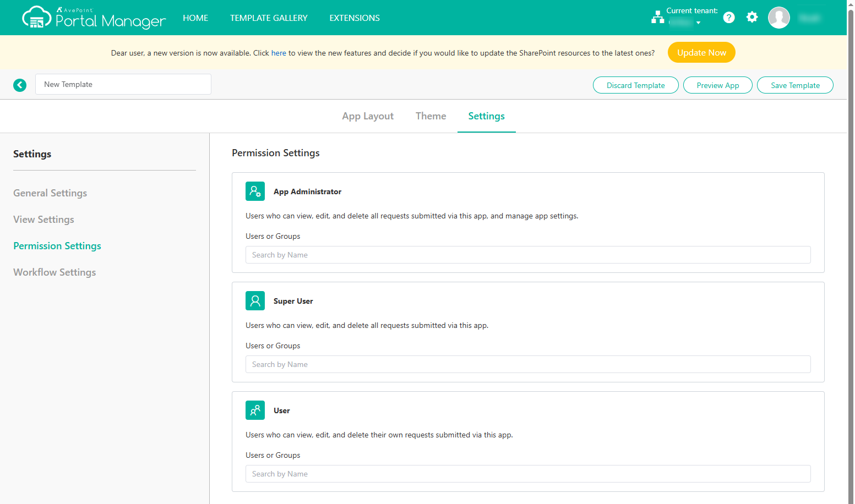
Task: Switch to the Theme tab
Action: point(431,116)
